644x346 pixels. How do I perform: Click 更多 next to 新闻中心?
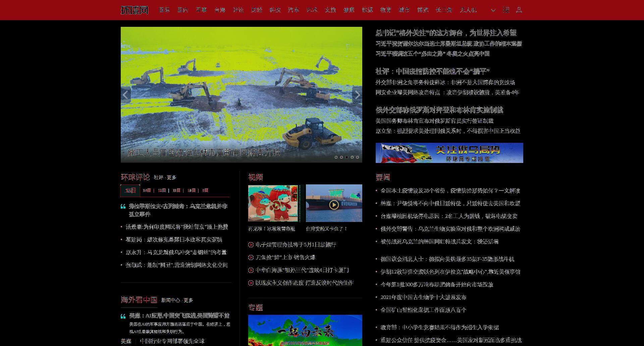point(188,300)
